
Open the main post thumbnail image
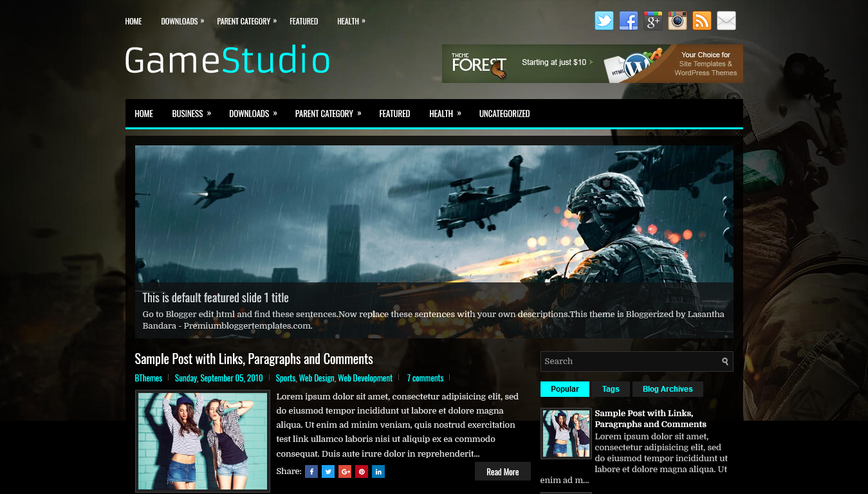[x=203, y=441]
